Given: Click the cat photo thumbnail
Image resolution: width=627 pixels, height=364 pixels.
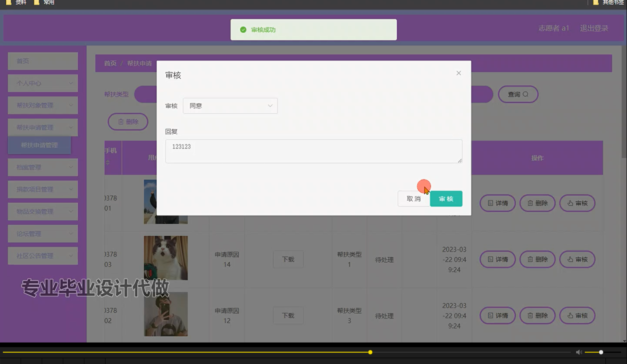Looking at the screenshot, I should pyautogui.click(x=166, y=258).
